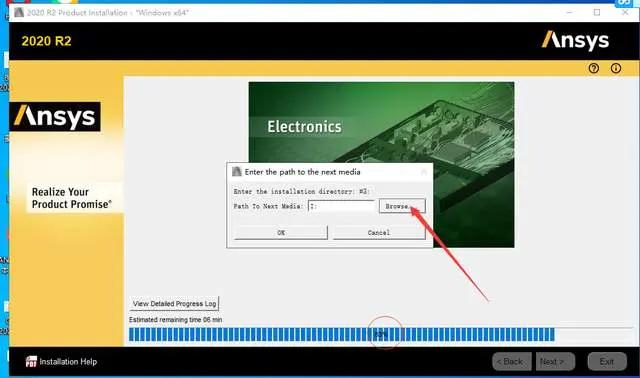This screenshot has height=378, width=640.
Task: Click the Installation Help PDF icon
Action: [31, 361]
